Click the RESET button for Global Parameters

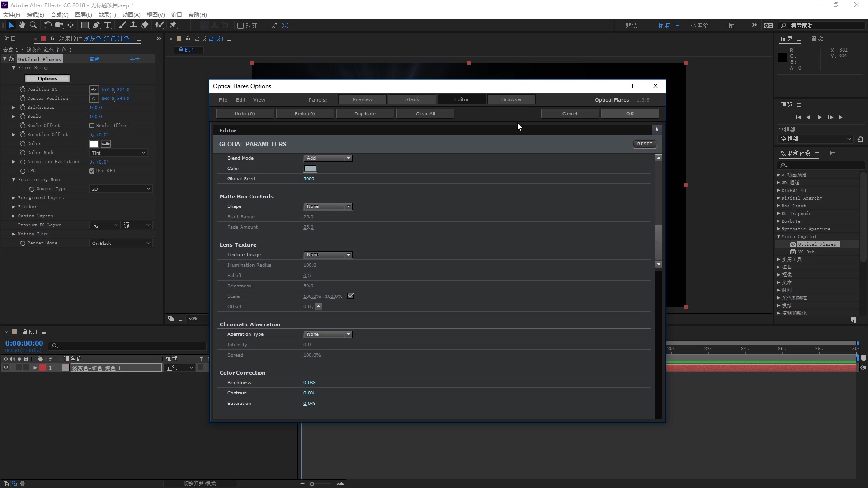coord(644,144)
